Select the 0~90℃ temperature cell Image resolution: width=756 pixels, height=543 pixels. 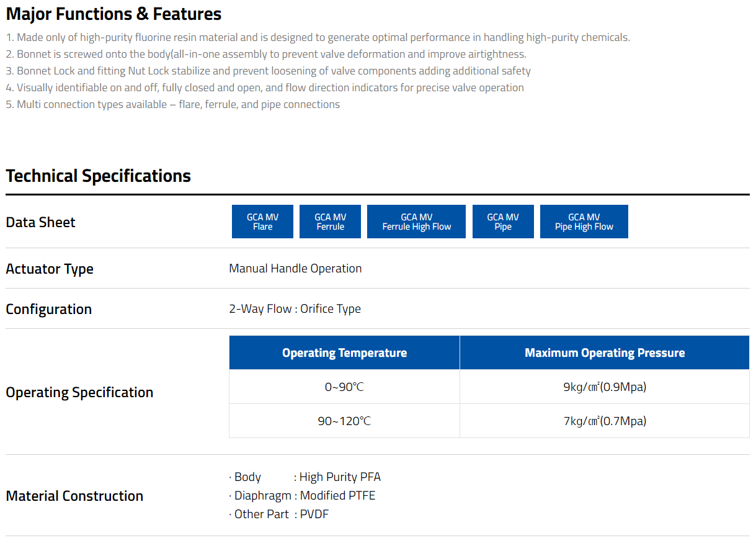[344, 387]
